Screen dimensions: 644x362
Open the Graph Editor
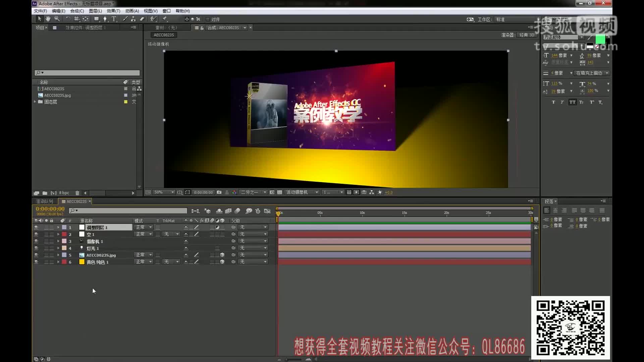point(267,211)
